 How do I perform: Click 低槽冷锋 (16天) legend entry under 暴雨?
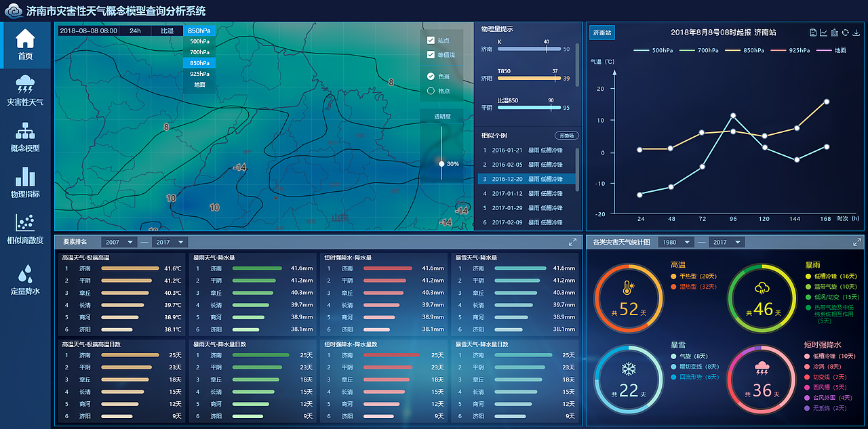tap(832, 277)
